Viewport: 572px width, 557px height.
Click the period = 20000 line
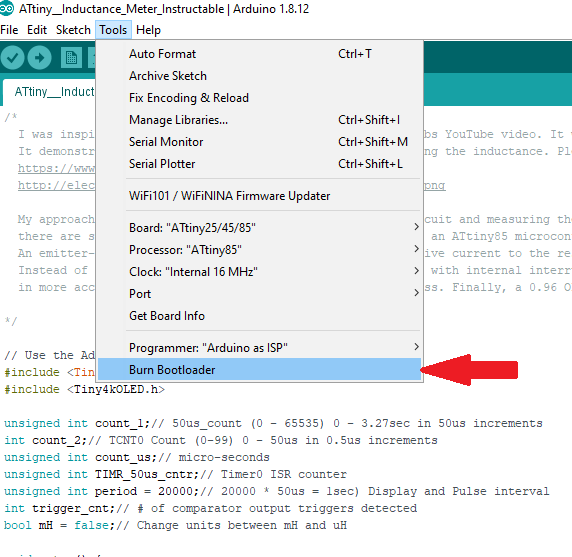(277, 491)
